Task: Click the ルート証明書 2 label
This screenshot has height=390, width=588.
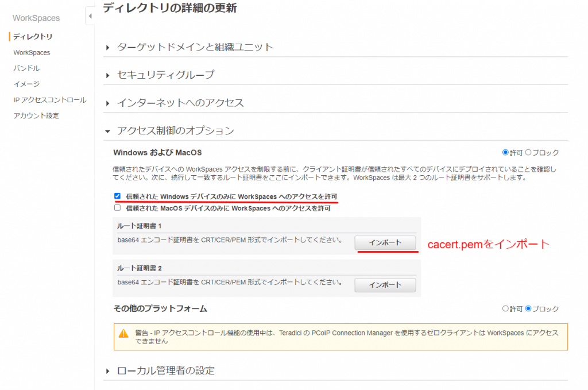Action: [x=139, y=268]
